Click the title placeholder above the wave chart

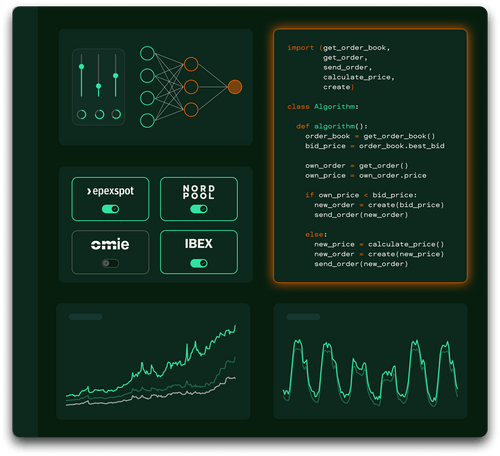[303, 317]
